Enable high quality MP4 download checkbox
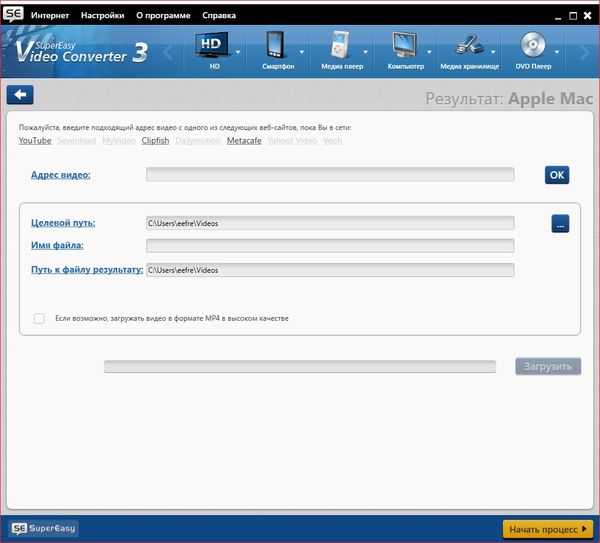The image size is (600, 543). [x=39, y=318]
